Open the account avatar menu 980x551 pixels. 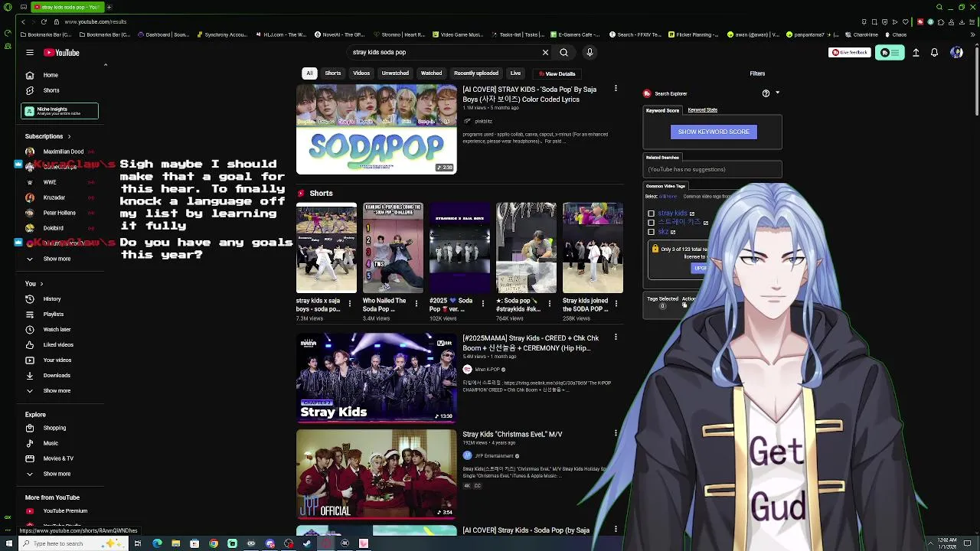click(x=956, y=53)
